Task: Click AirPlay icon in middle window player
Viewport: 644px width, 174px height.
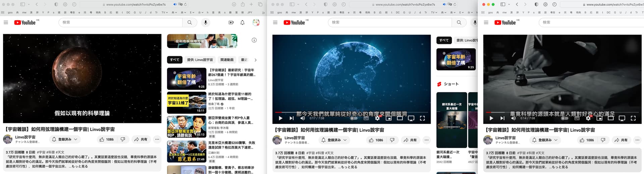Action: click(x=411, y=118)
